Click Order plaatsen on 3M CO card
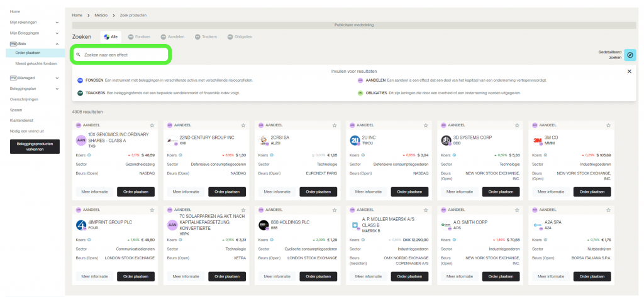This screenshot has height=297, width=644. point(592,192)
